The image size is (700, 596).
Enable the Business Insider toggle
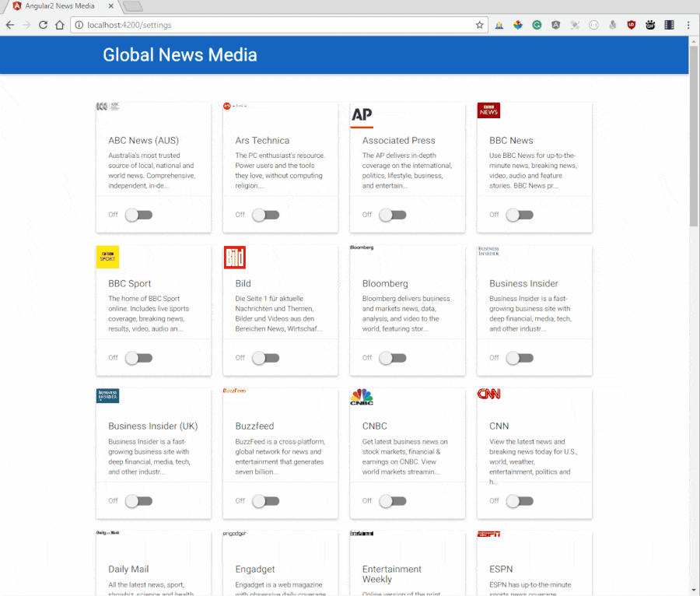coord(520,358)
